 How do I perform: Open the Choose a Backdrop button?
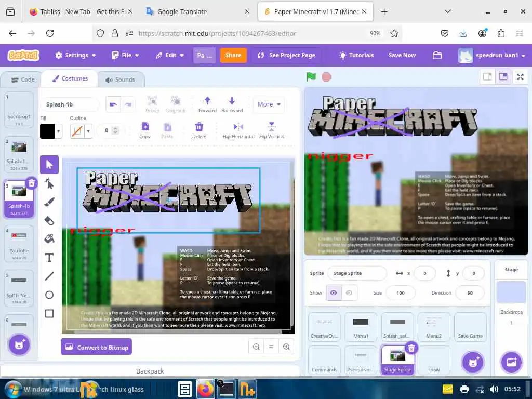tap(511, 362)
